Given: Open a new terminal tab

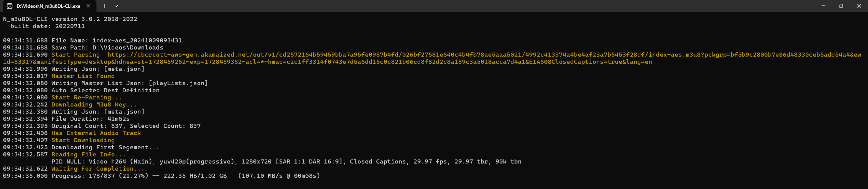Looking at the screenshot, I should 104,6.
